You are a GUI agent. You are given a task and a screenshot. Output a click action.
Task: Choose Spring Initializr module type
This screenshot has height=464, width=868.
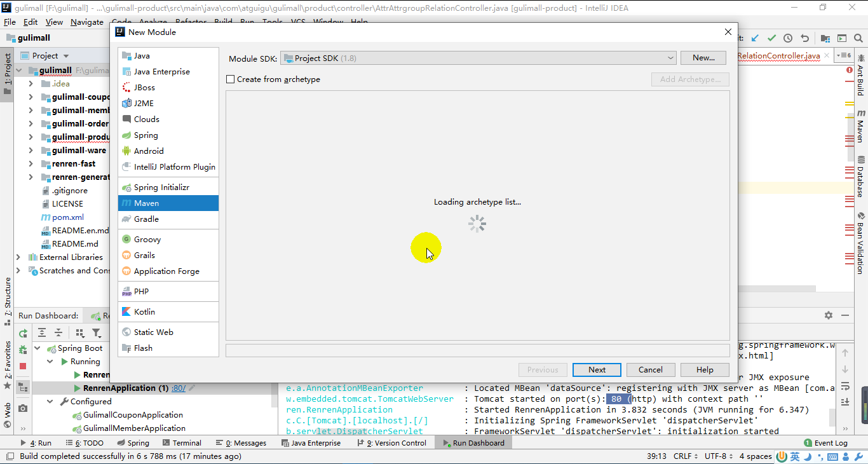(x=168, y=188)
